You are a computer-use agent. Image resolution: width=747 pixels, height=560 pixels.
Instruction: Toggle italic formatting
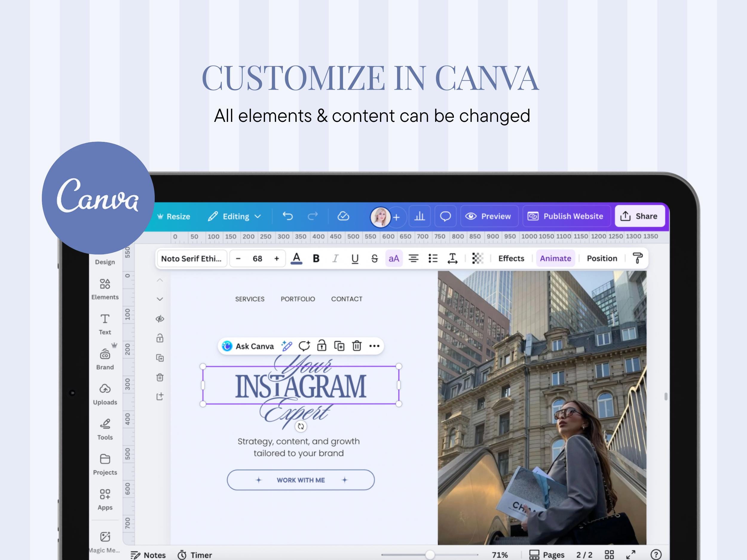click(335, 258)
